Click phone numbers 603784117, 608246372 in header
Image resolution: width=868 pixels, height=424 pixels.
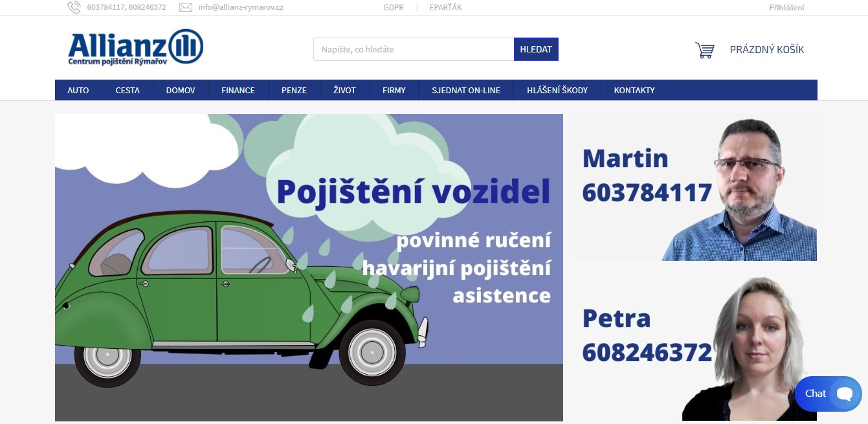(126, 8)
